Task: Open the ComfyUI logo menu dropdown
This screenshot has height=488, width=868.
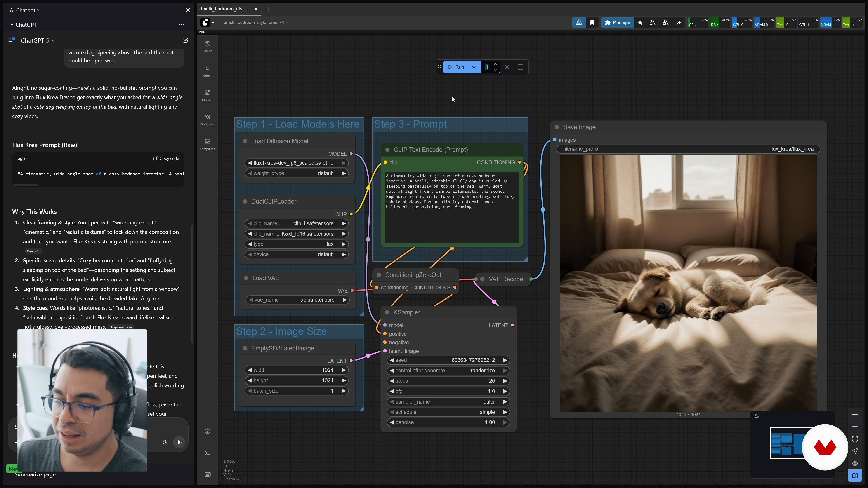Action: pos(208,23)
